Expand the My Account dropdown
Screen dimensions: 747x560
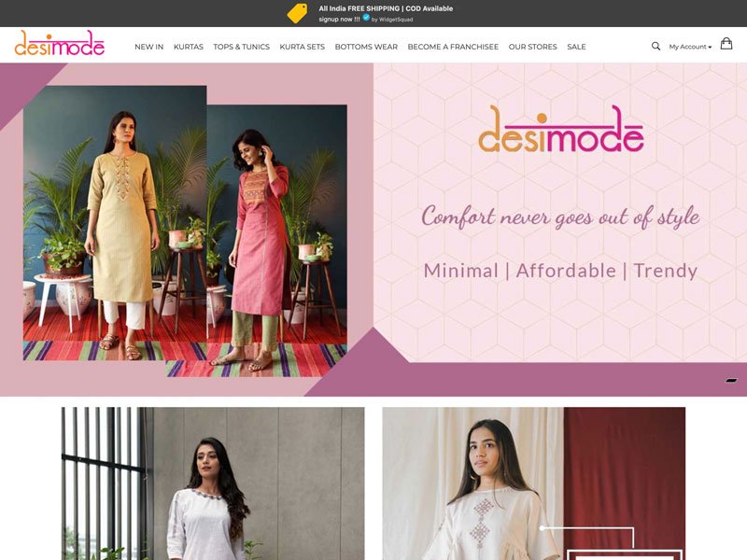pos(690,47)
